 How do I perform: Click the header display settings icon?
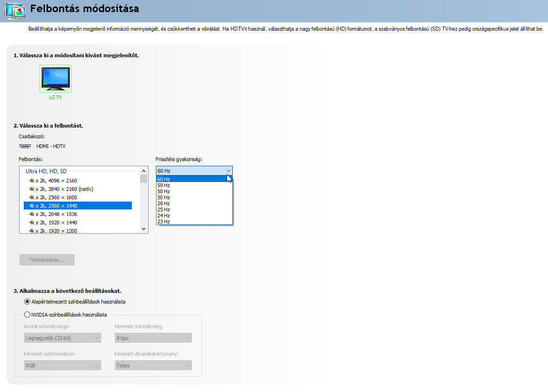15,10
